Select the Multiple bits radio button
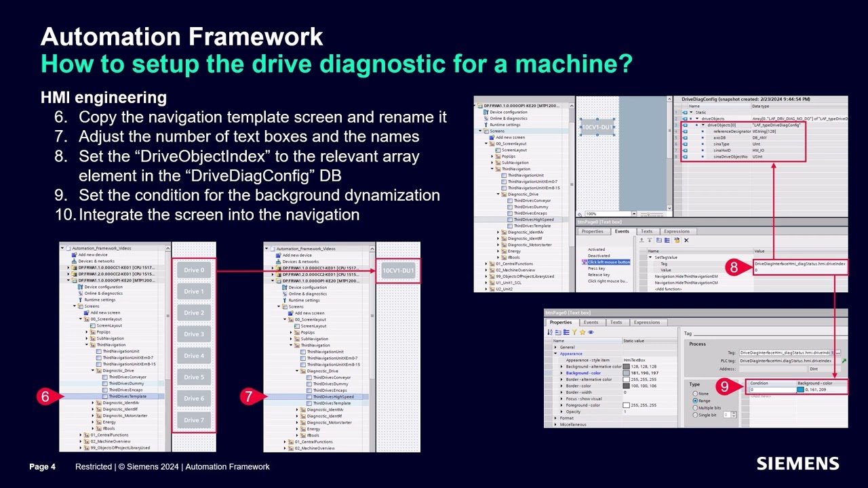Viewport: 868px width, 488px height. coord(695,407)
